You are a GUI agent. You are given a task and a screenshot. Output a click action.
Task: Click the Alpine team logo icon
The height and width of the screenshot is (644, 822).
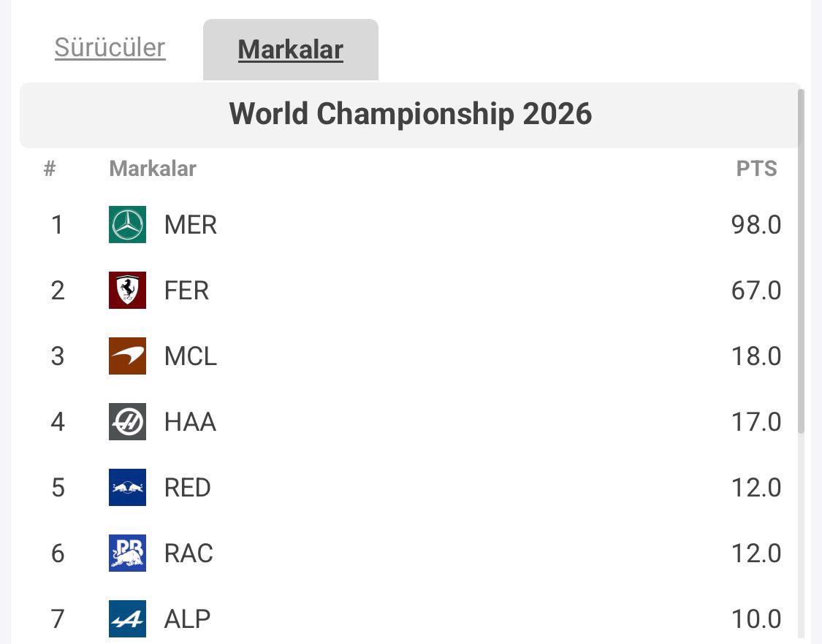coord(127,618)
